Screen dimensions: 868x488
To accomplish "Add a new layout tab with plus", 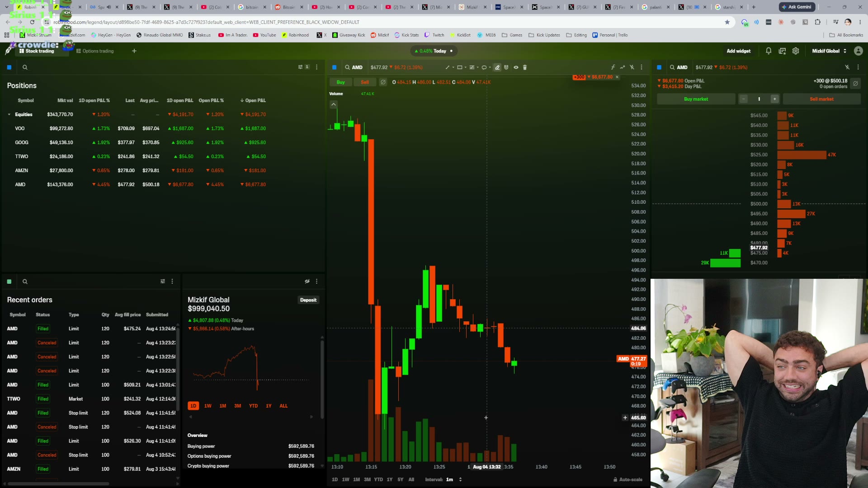I will coord(134,51).
